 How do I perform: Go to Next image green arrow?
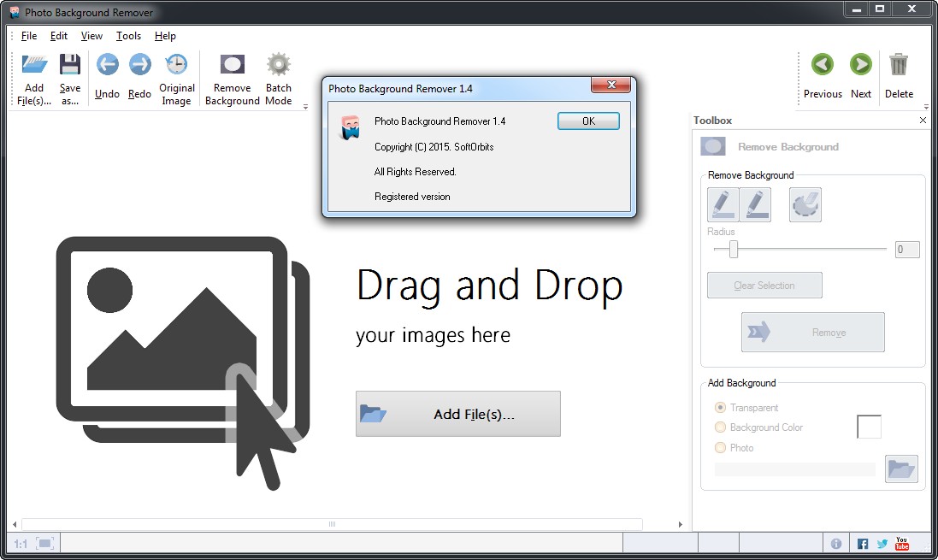coord(861,64)
